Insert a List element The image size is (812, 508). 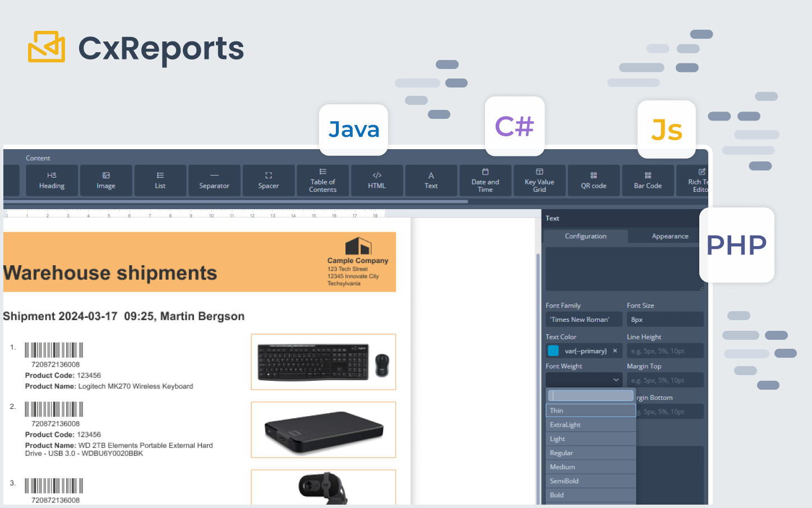pos(160,181)
